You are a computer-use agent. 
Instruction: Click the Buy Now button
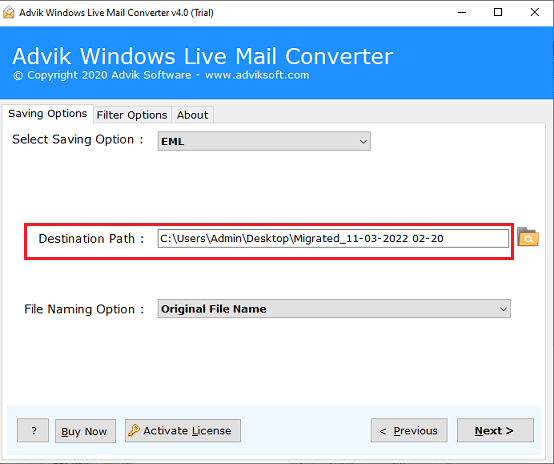pos(85,431)
